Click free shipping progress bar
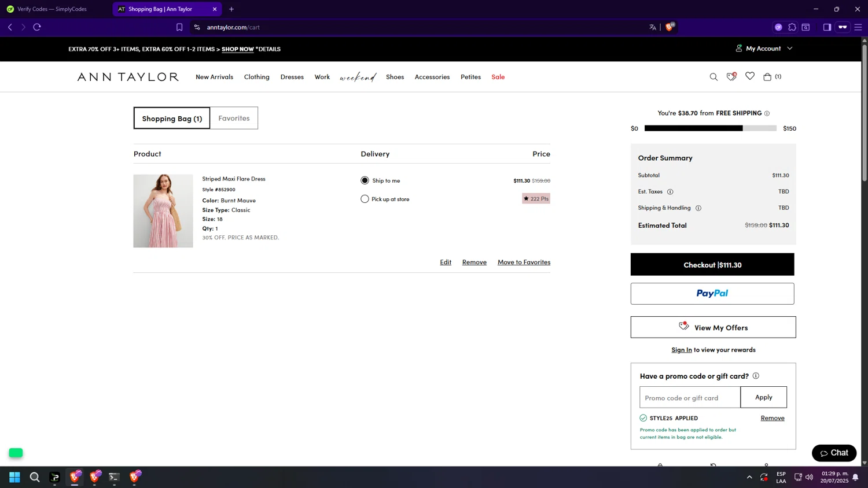This screenshot has width=868, height=488. [x=711, y=128]
